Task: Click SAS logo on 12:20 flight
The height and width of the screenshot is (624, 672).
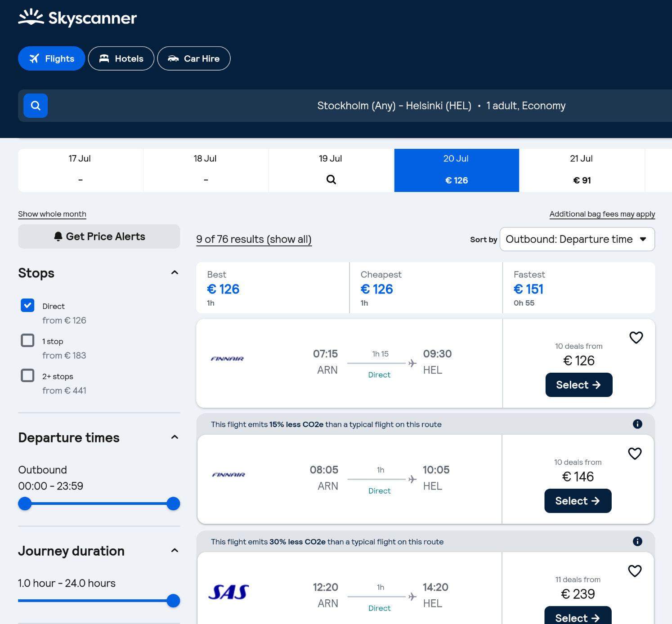Action: (x=228, y=592)
